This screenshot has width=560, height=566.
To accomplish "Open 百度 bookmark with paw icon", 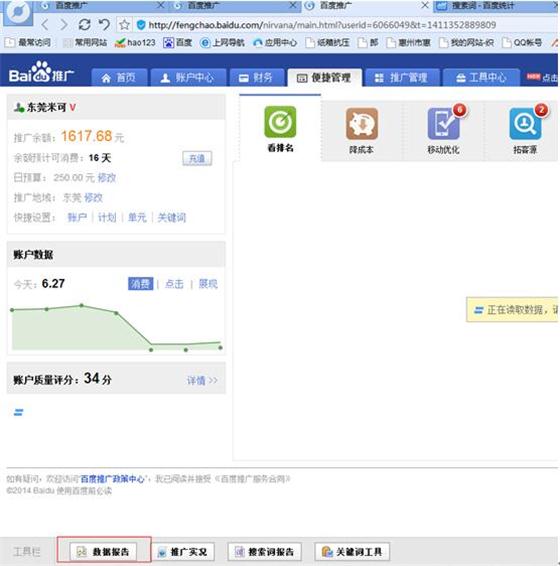I will (177, 43).
